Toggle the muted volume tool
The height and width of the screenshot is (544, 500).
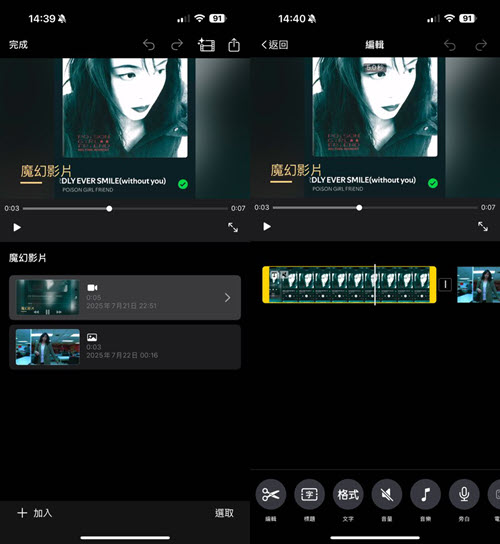387,494
